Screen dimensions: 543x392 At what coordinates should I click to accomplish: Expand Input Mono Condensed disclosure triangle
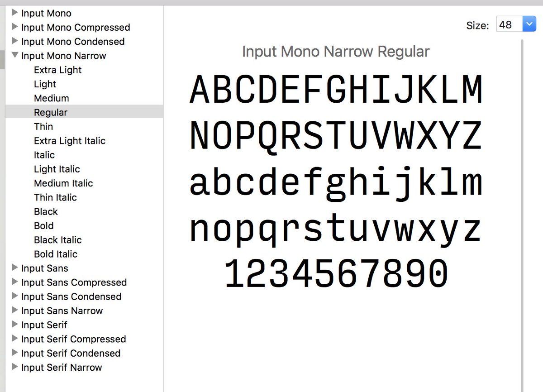[x=15, y=41]
